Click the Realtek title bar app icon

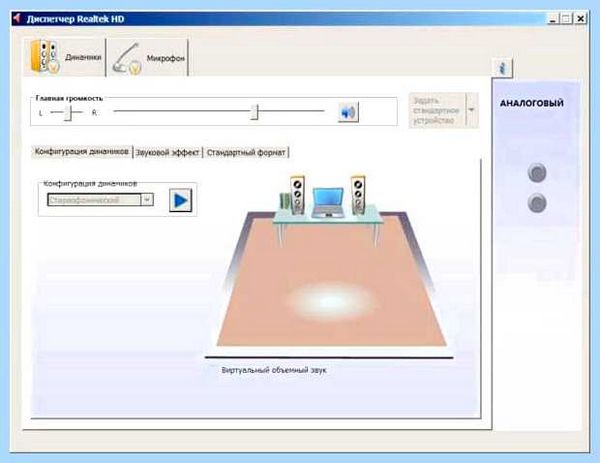(x=17, y=18)
